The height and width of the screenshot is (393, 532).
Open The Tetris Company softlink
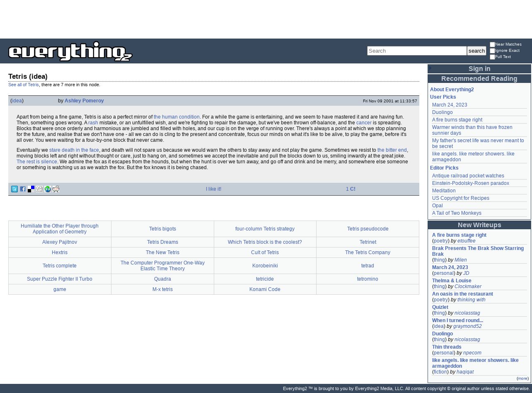click(x=368, y=252)
